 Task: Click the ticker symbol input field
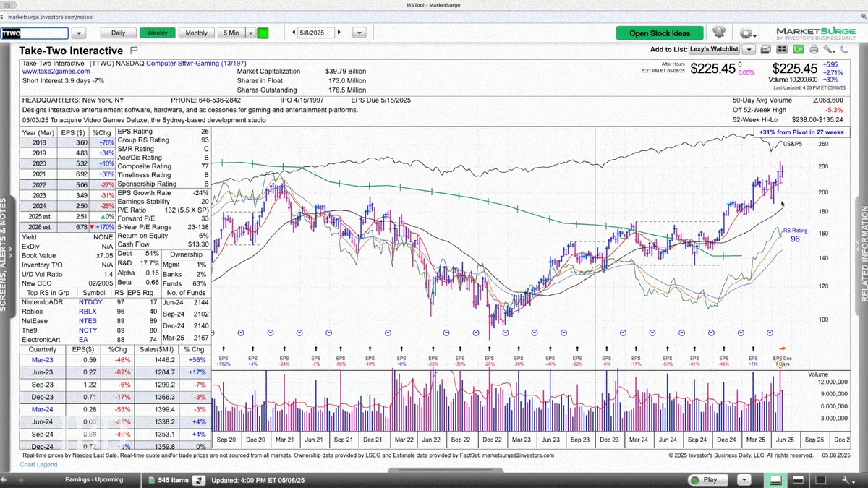click(x=34, y=33)
